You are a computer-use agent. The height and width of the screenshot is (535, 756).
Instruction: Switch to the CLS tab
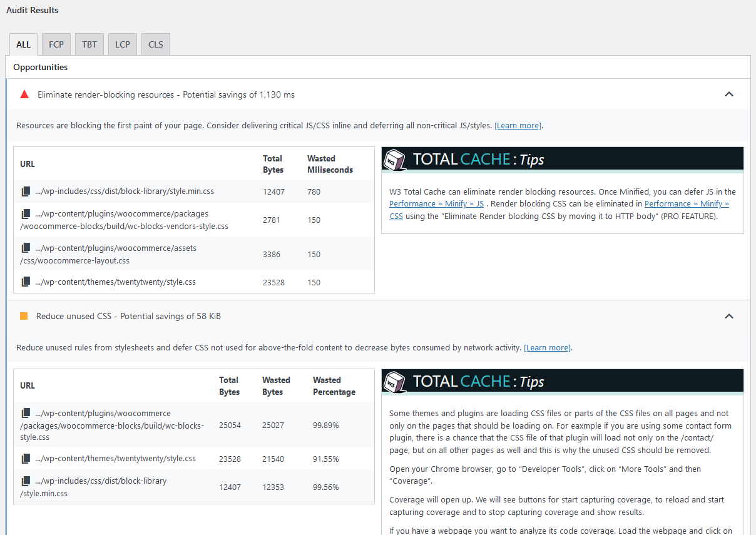click(156, 44)
